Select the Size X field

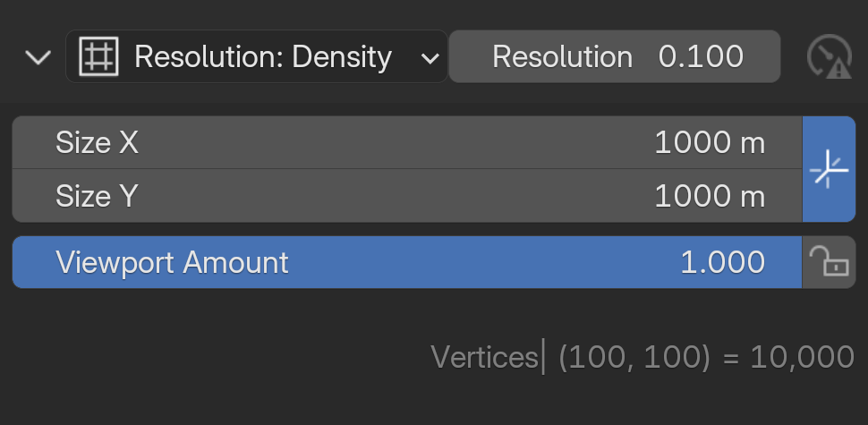407,143
